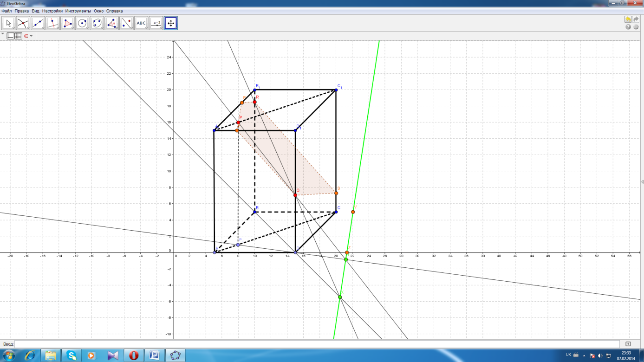
Task: Open the Файл menu
Action: click(x=7, y=11)
